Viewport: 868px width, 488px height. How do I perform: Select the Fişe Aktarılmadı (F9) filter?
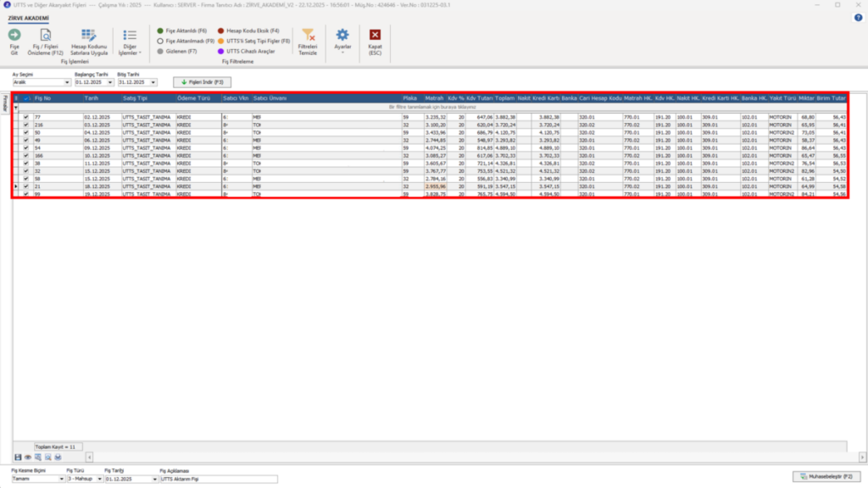pos(186,41)
